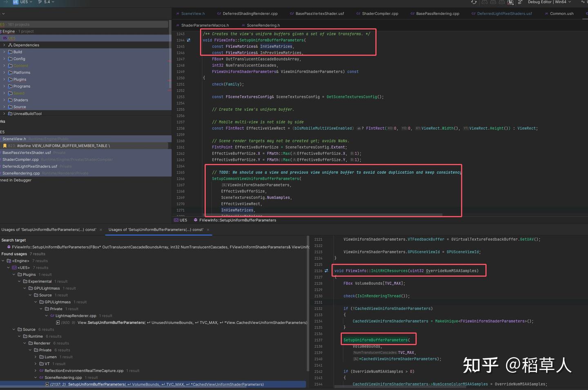This screenshot has height=390, width=588.
Task: Switch to the BasePassRendering.cpp tab
Action: tap(435, 13)
